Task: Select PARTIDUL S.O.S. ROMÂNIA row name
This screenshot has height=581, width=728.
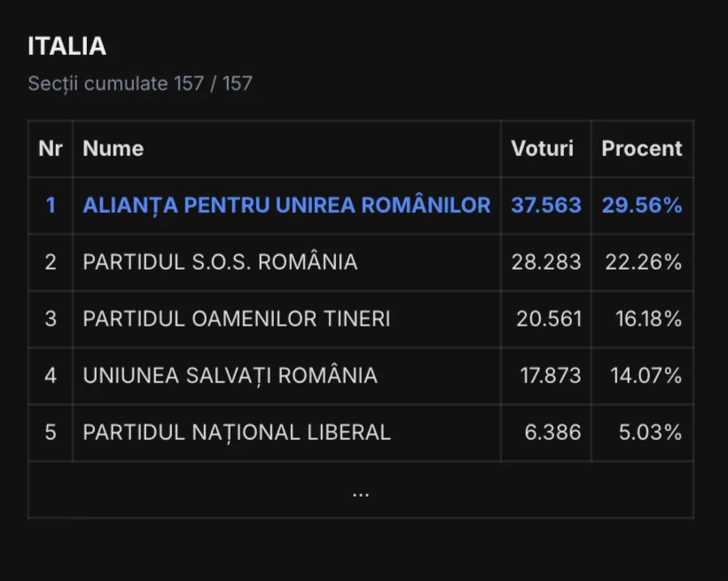Action: (220, 263)
